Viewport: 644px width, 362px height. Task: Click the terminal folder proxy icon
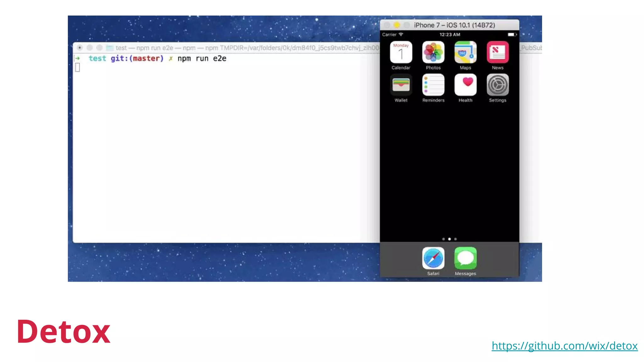pyautogui.click(x=109, y=48)
